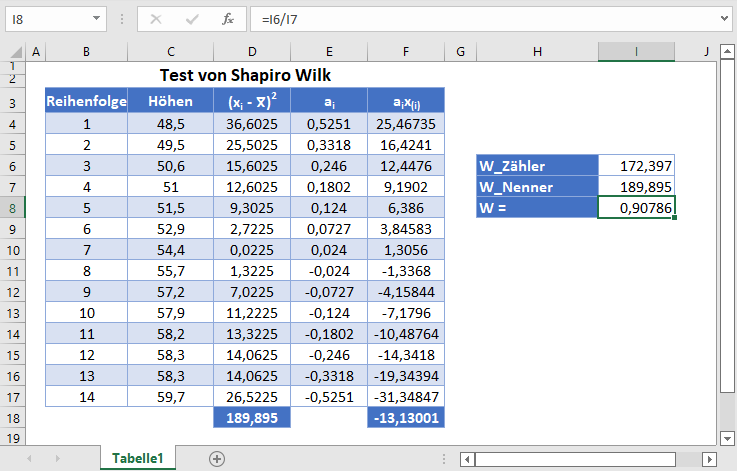Click the horizontal scrollbar right arrow
Image resolution: width=737 pixels, height=471 pixels.
[709, 459]
